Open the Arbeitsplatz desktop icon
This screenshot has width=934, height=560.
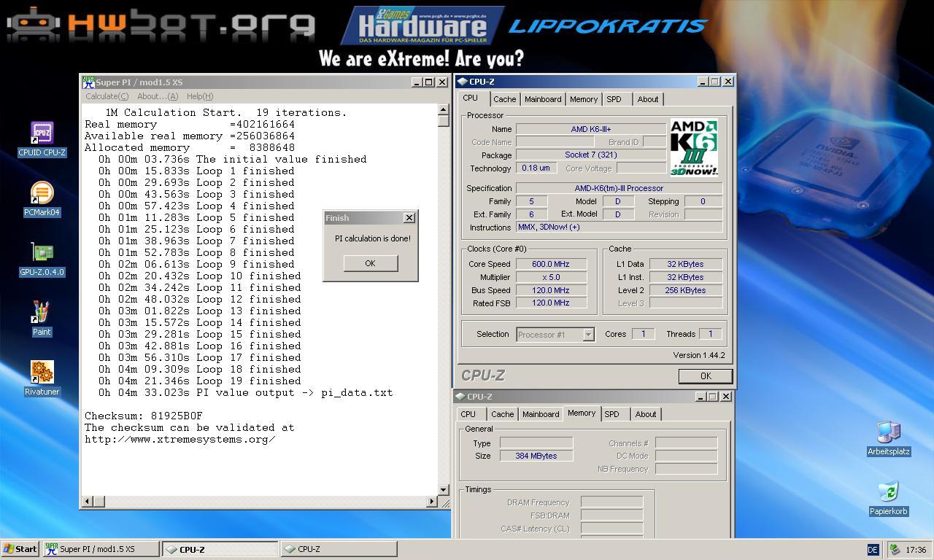coord(889,438)
